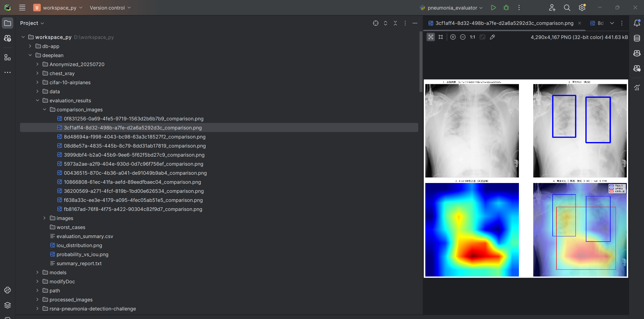Select the Anonymized_20250720 folder
This screenshot has height=319, width=644.
click(77, 64)
